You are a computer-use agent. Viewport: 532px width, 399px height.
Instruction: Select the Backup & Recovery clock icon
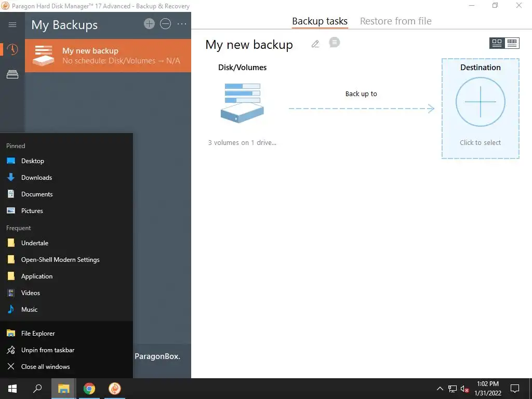coord(12,49)
